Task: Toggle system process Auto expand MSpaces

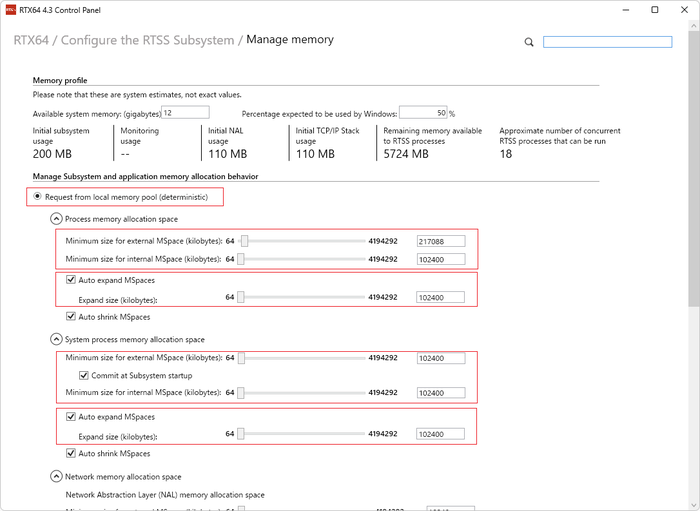Action: (x=71, y=416)
